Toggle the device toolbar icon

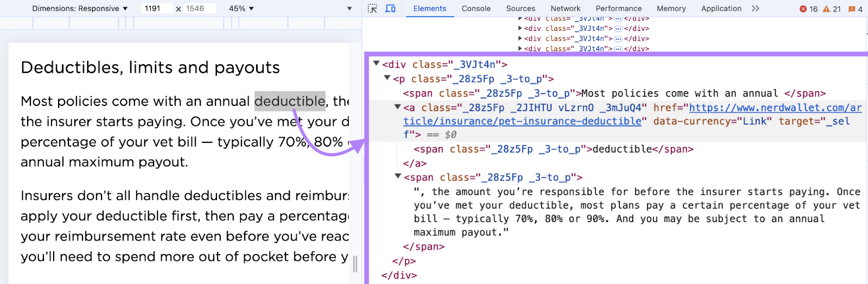[x=390, y=8]
